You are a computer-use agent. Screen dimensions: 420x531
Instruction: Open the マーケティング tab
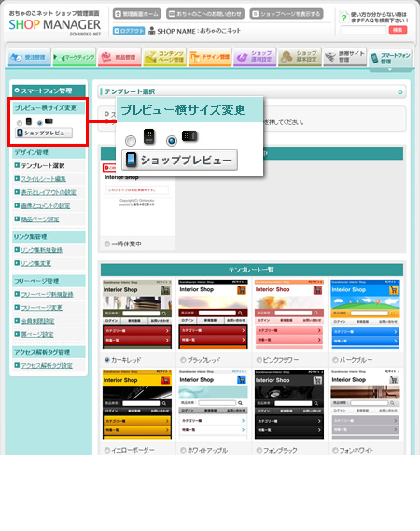coord(74,57)
